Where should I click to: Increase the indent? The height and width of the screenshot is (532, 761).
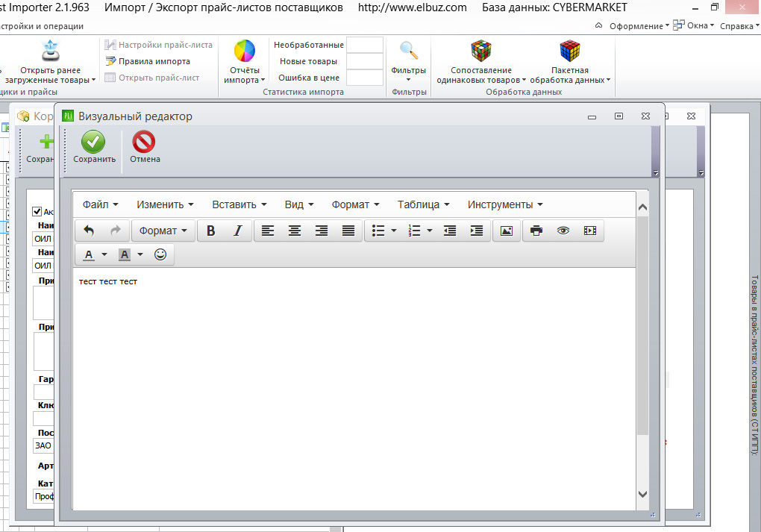(477, 231)
